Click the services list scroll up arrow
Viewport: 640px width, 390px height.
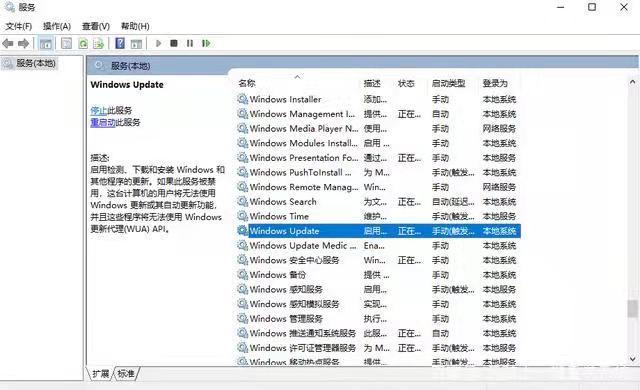pyautogui.click(x=633, y=82)
